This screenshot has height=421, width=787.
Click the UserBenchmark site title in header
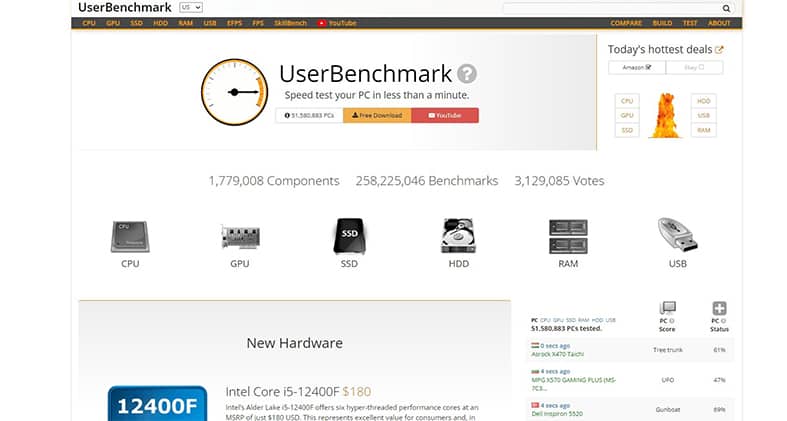pos(124,8)
